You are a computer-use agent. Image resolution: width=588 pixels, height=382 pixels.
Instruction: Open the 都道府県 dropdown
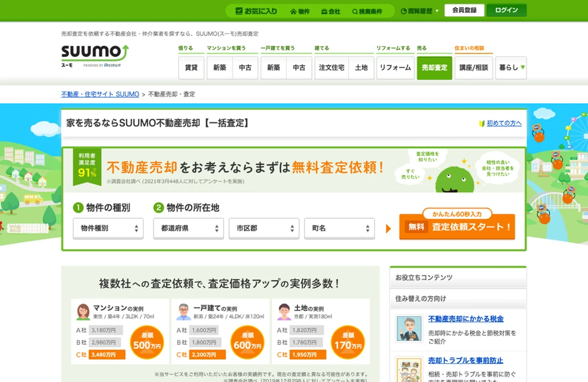coord(188,228)
